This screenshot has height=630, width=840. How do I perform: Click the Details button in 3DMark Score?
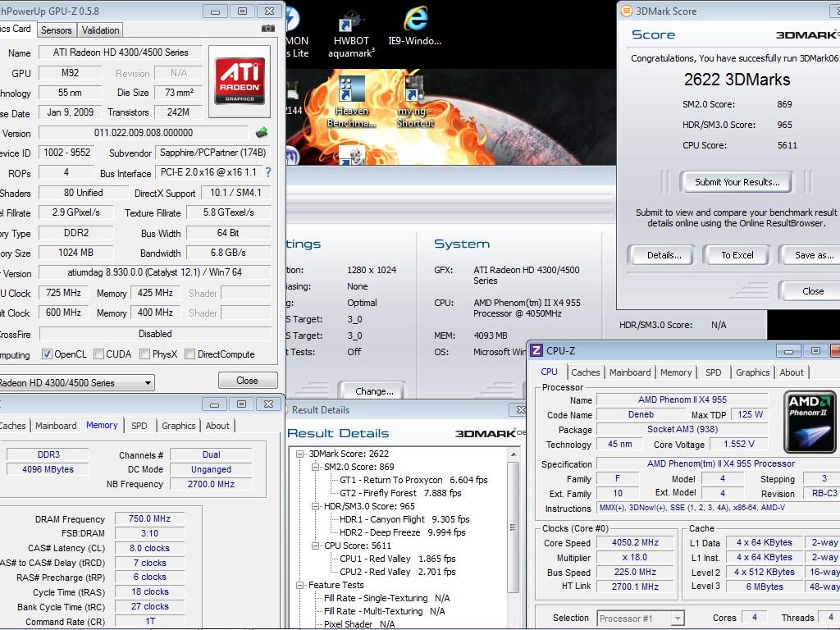(664, 255)
